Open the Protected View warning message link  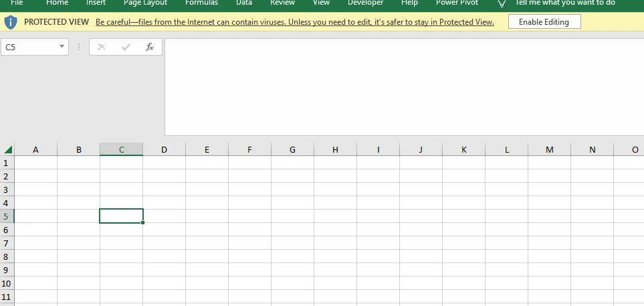[295, 22]
